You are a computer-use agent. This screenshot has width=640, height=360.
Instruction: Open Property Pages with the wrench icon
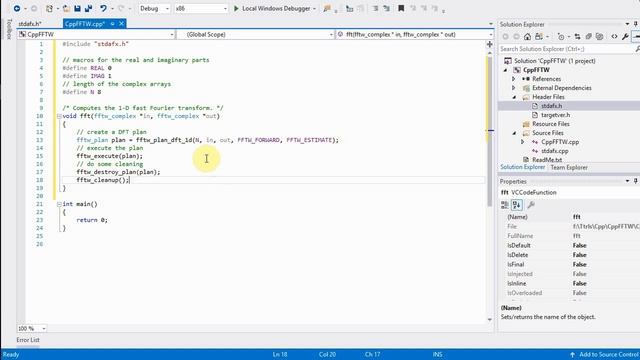point(531,205)
